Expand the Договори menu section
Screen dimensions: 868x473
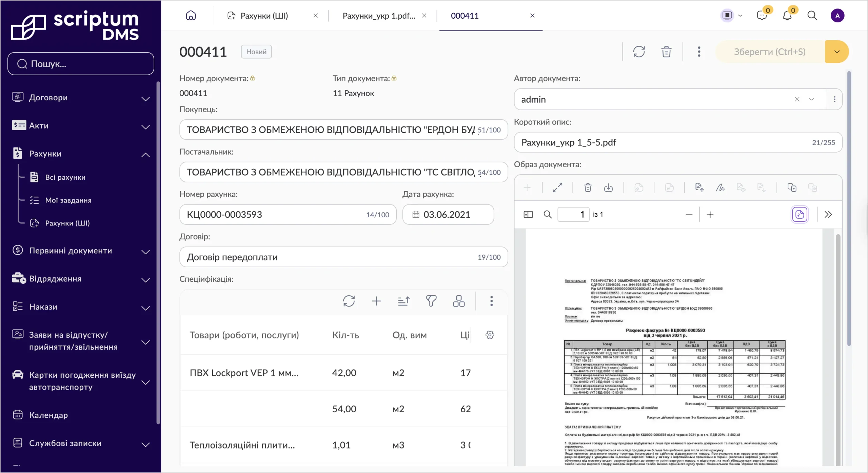81,98
